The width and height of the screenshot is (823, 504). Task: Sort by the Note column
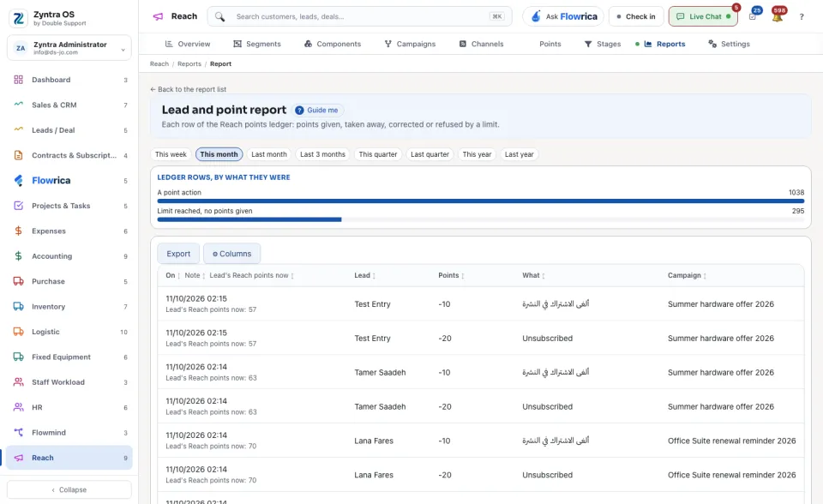tap(195, 276)
